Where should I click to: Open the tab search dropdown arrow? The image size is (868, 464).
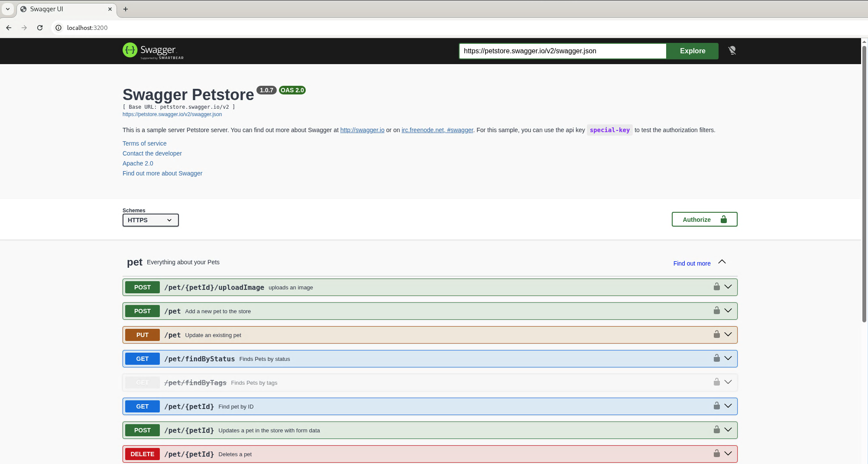tap(8, 9)
